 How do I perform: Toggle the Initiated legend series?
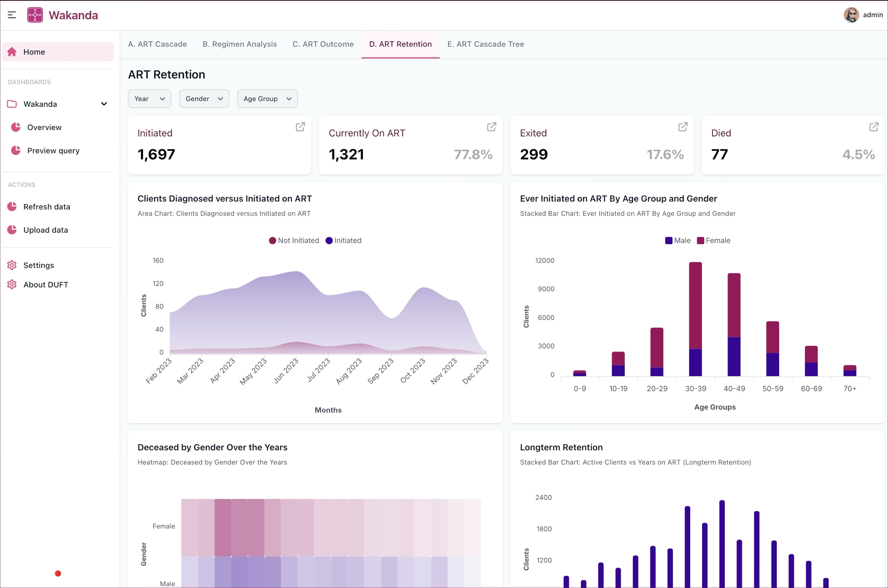coord(343,240)
